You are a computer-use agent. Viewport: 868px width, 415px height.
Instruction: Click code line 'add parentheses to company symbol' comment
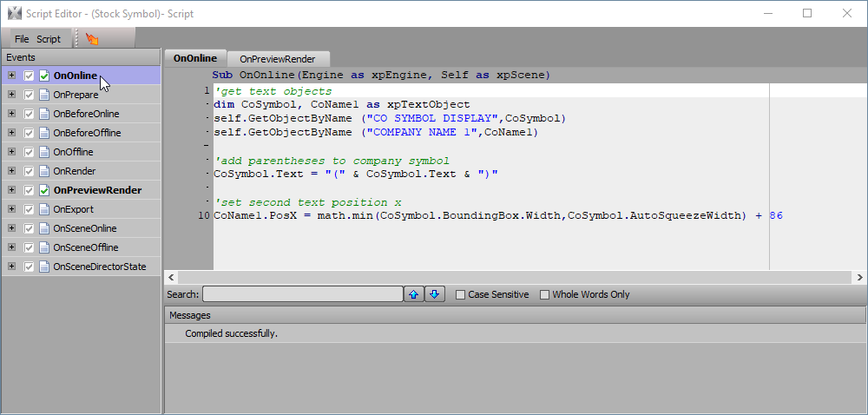pyautogui.click(x=332, y=161)
